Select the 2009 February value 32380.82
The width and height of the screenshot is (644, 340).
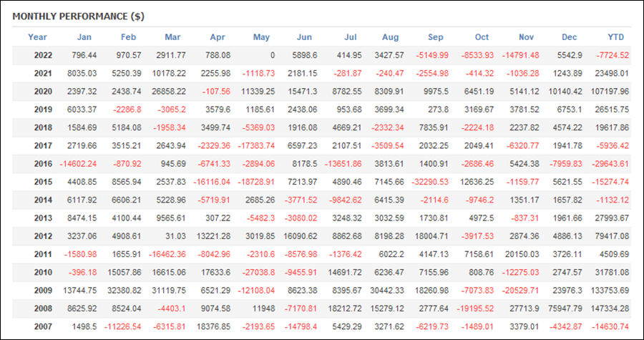pyautogui.click(x=124, y=291)
